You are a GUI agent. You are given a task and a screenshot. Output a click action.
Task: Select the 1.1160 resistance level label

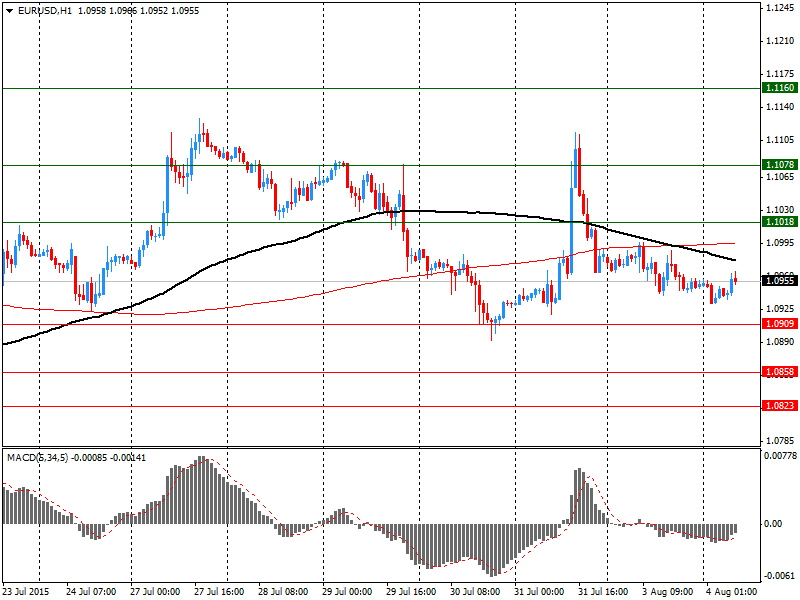779,88
